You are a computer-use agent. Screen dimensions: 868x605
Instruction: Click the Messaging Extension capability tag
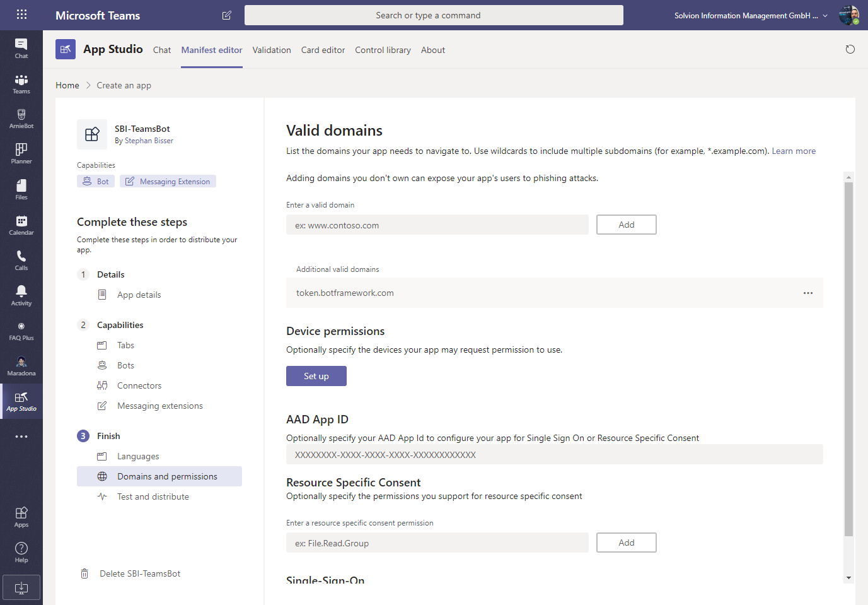(168, 181)
